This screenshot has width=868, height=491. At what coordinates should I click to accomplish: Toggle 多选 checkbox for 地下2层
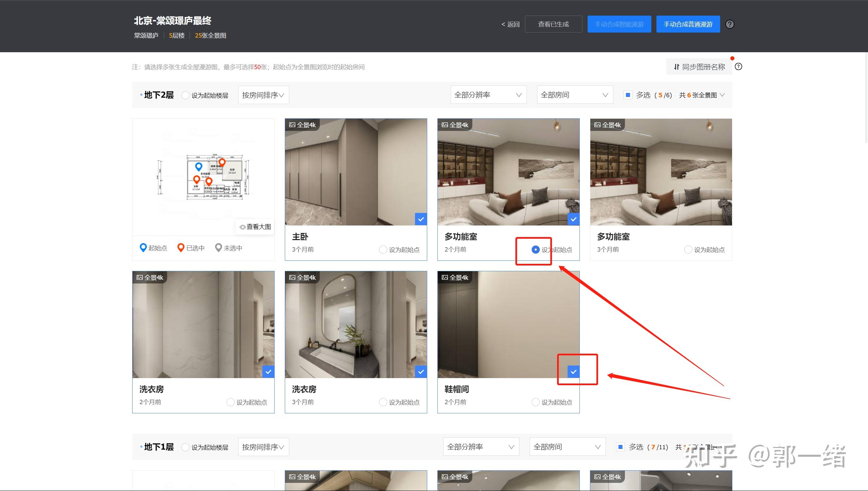(628, 95)
